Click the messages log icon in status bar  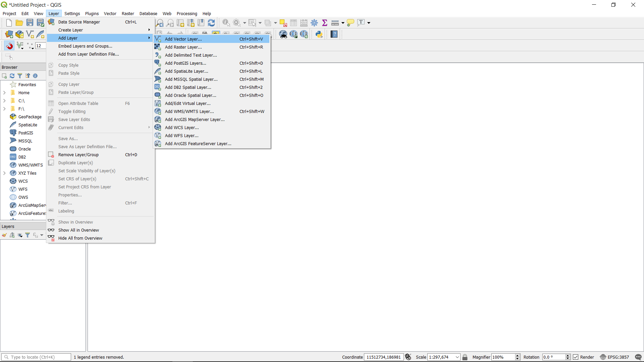point(638,357)
